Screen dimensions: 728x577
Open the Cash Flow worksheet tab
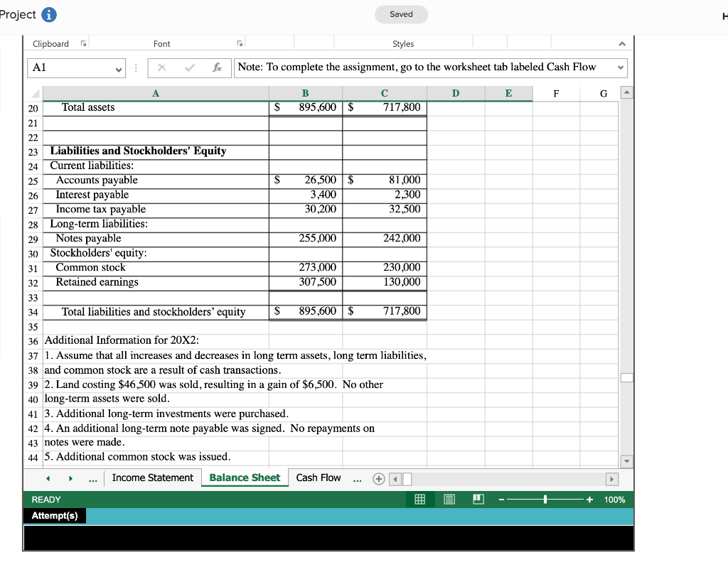point(318,478)
